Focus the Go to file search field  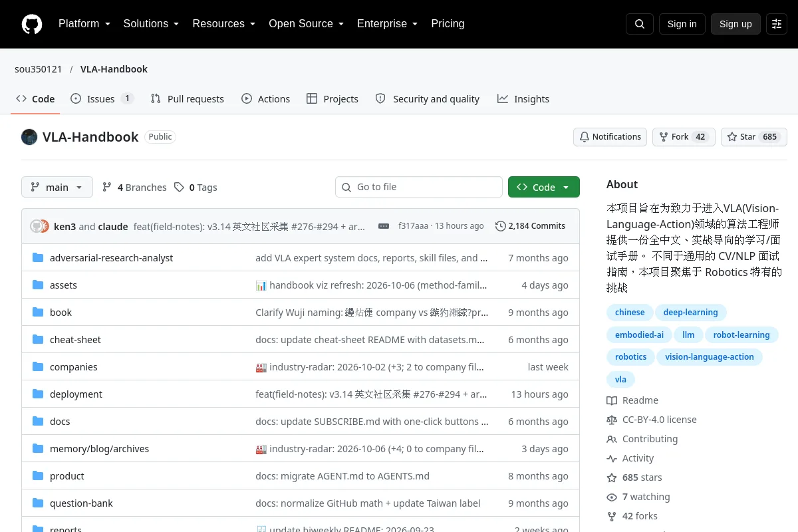(419, 187)
